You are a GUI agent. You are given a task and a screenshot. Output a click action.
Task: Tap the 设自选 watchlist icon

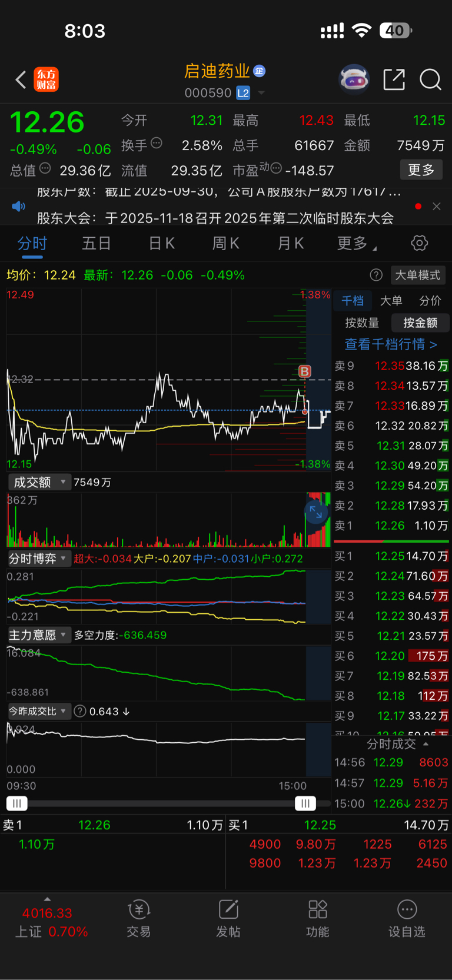click(x=407, y=919)
